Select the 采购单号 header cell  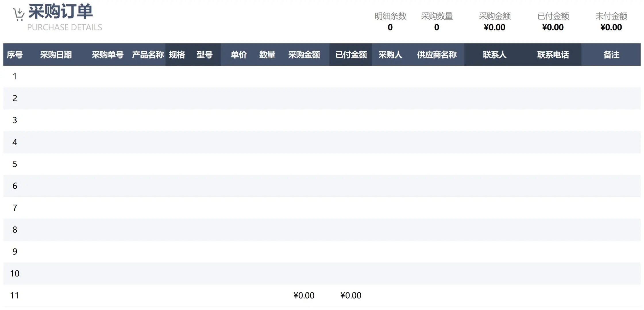tap(107, 55)
